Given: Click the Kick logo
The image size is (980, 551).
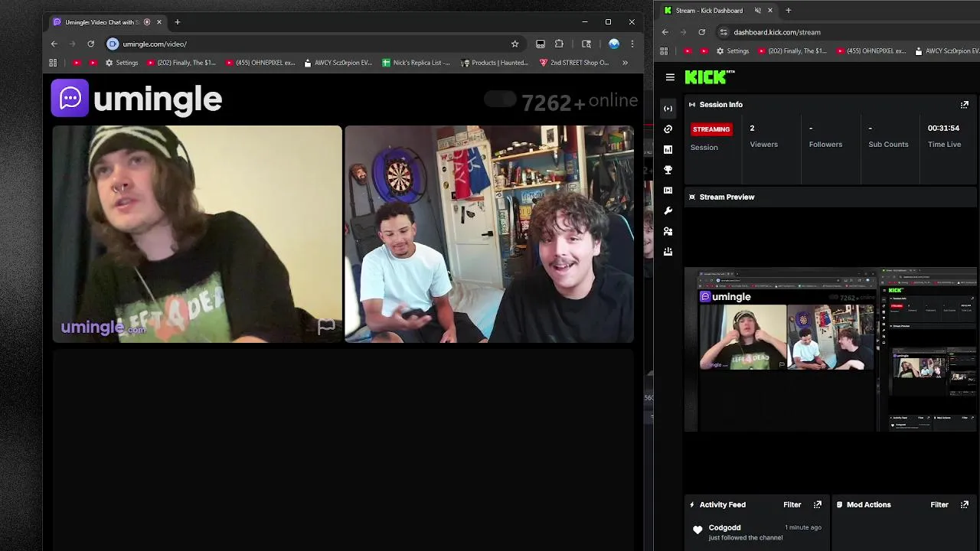Looking at the screenshot, I should click(x=710, y=77).
